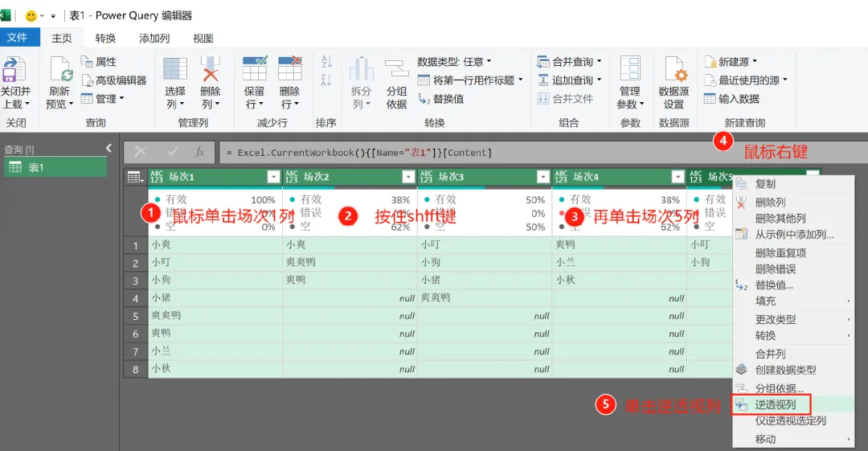Open filter dropdown for 场次3 column
Screen dimensions: 868x451
[x=543, y=177]
